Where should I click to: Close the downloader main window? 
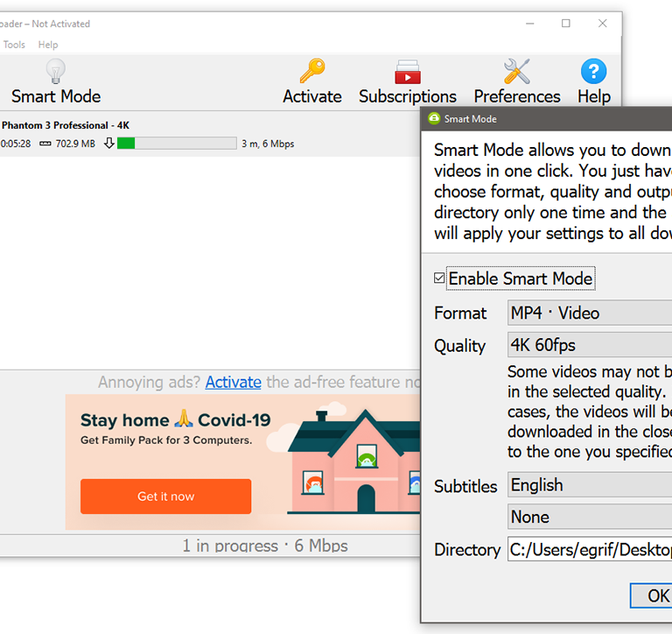coord(603,24)
